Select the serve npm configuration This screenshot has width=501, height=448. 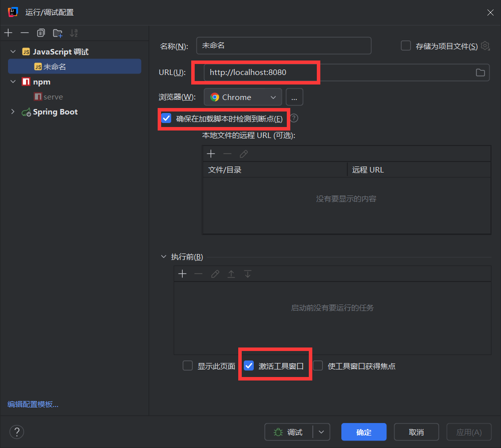click(75, 96)
